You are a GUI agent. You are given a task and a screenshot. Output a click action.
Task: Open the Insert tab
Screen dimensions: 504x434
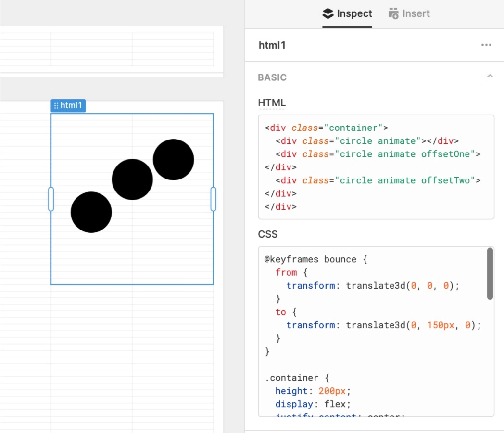pos(409,13)
